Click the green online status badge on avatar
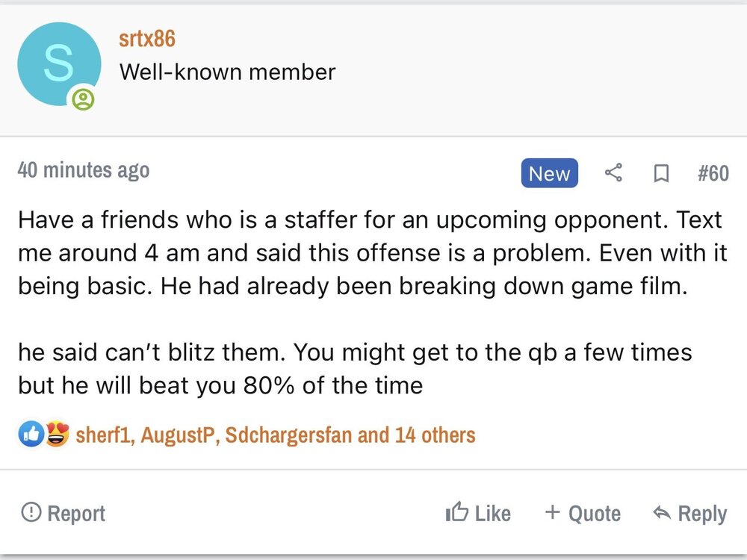747x560 pixels. pos(84,99)
